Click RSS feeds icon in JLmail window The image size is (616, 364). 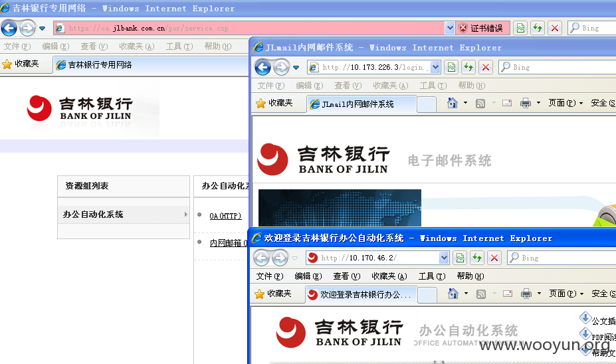pos(480,103)
